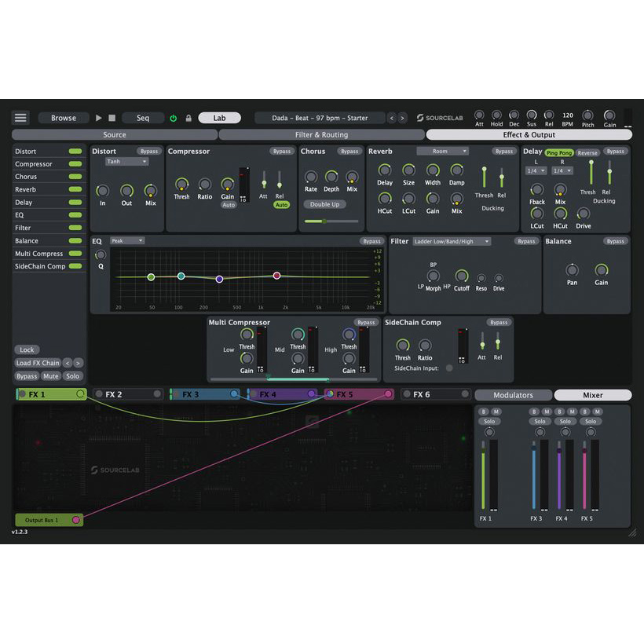Click the Load FX Chain button
The width and height of the screenshot is (644, 644).
(38, 363)
